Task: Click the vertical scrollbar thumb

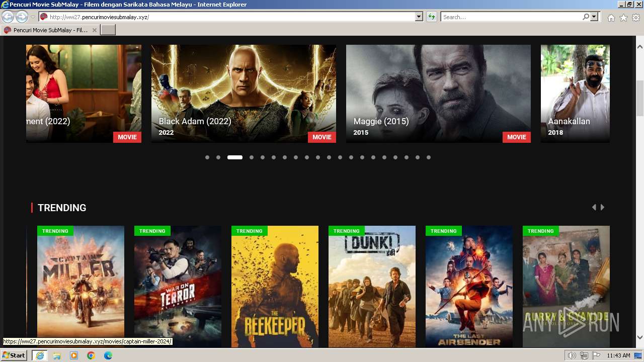Action: [x=640, y=99]
